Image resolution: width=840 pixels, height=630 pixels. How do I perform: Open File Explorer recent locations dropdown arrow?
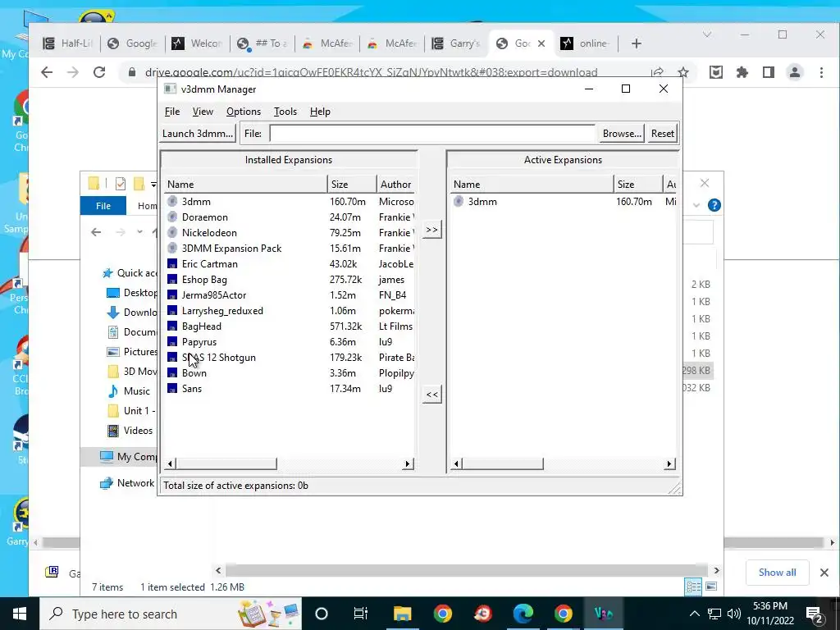tap(139, 232)
